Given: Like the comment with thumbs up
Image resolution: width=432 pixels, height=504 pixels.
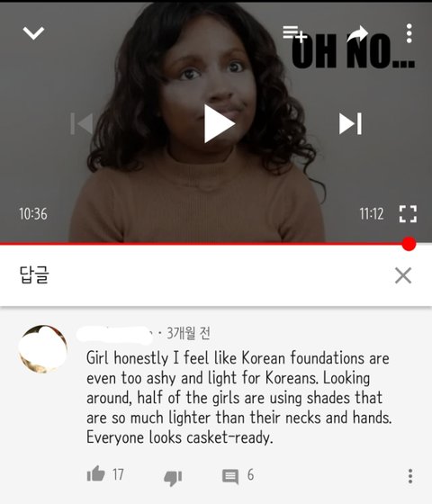Looking at the screenshot, I should point(95,474).
